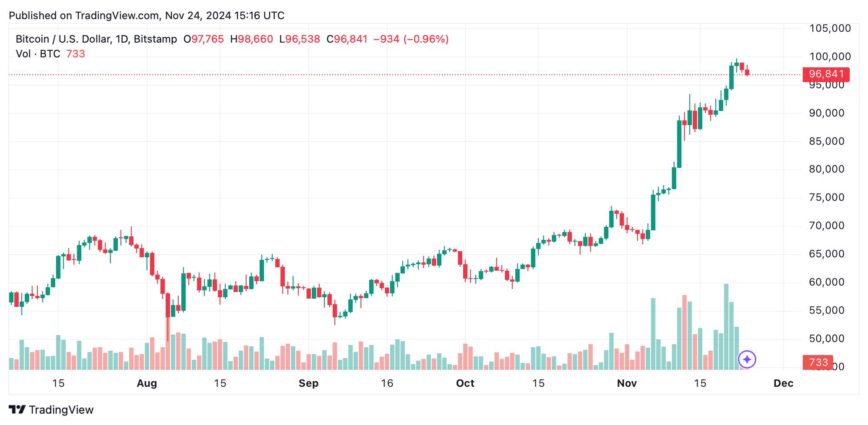This screenshot has height=425, width=868.
Task: Select the Aug label on time axis
Action: point(147,383)
